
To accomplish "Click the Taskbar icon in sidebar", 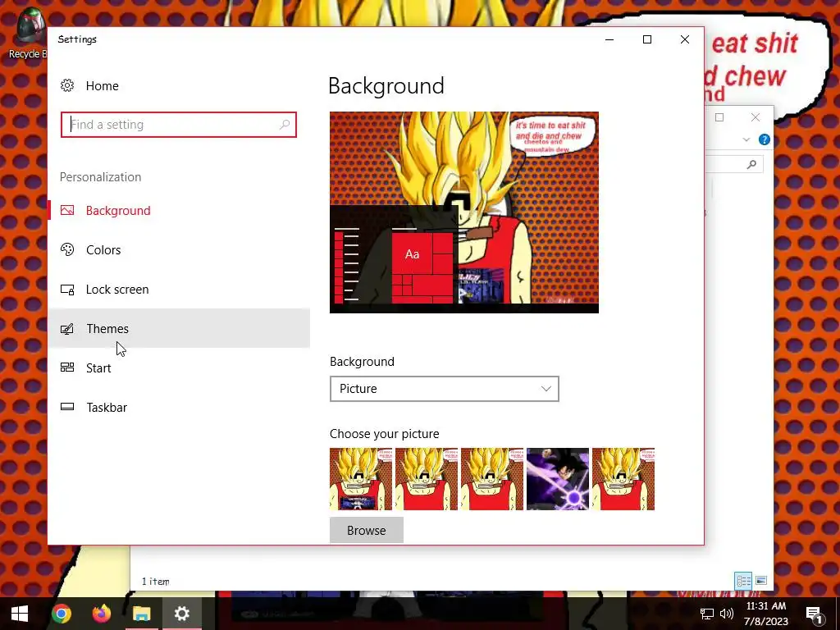I will pyautogui.click(x=67, y=407).
